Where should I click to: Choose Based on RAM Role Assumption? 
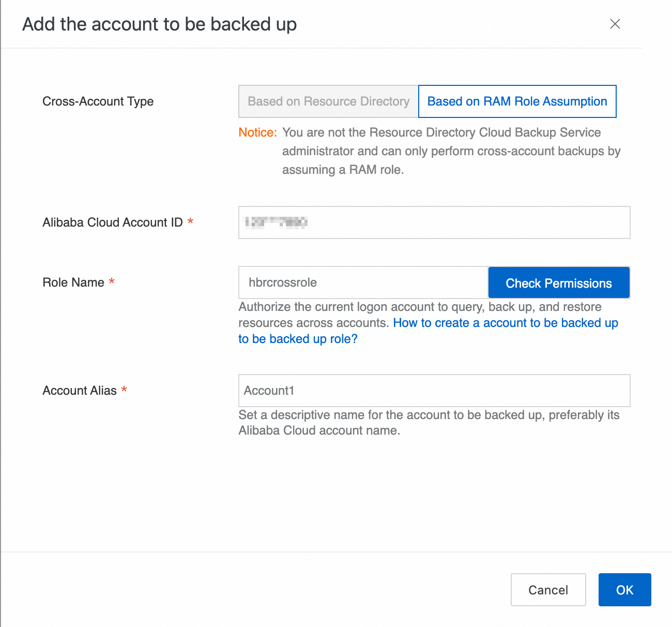(517, 101)
